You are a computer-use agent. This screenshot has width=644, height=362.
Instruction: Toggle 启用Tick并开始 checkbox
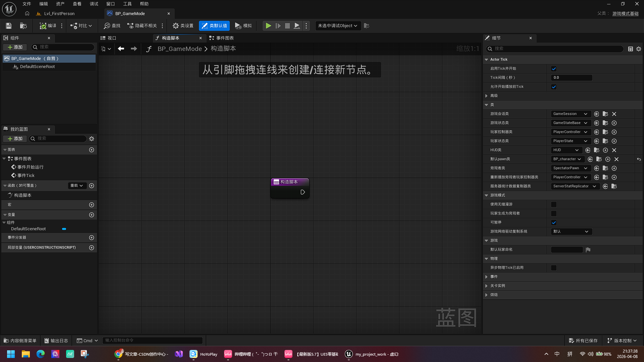pyautogui.click(x=554, y=69)
